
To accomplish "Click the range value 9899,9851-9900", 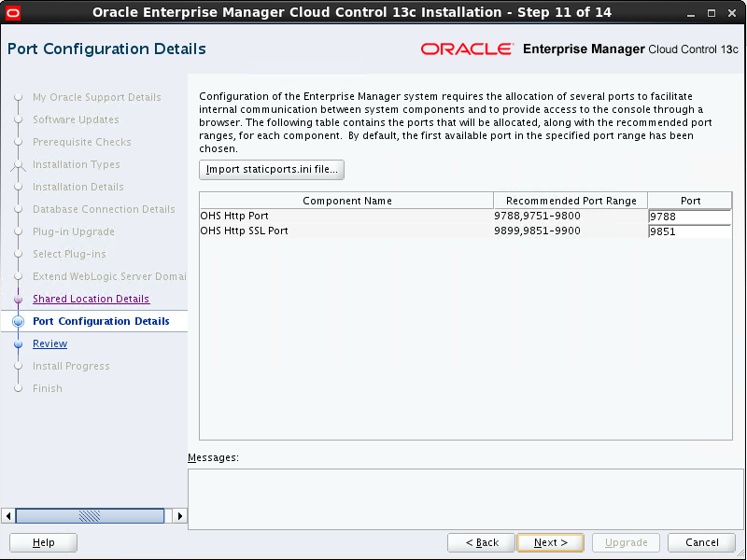I will pos(537,231).
